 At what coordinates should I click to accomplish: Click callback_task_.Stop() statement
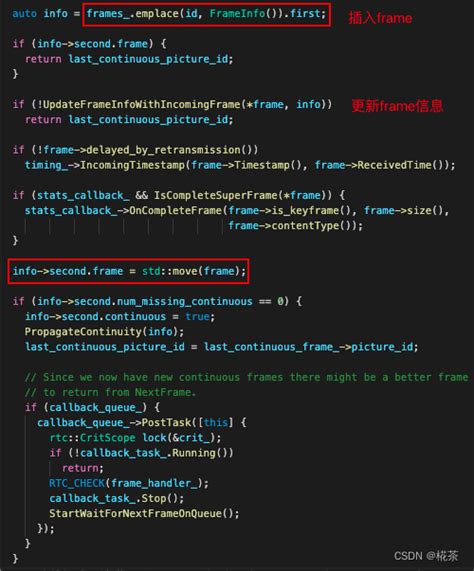point(116,498)
